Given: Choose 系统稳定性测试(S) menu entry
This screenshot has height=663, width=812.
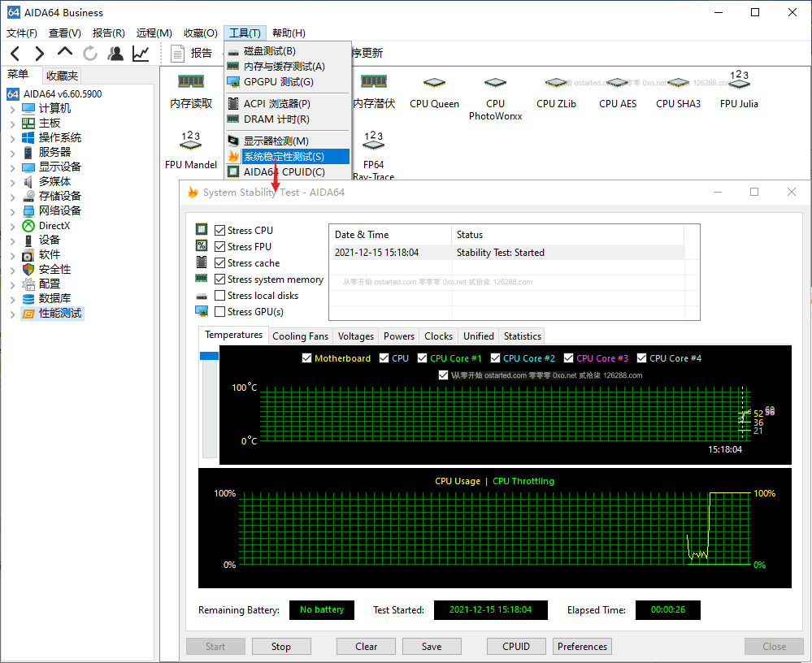Looking at the screenshot, I should (288, 156).
